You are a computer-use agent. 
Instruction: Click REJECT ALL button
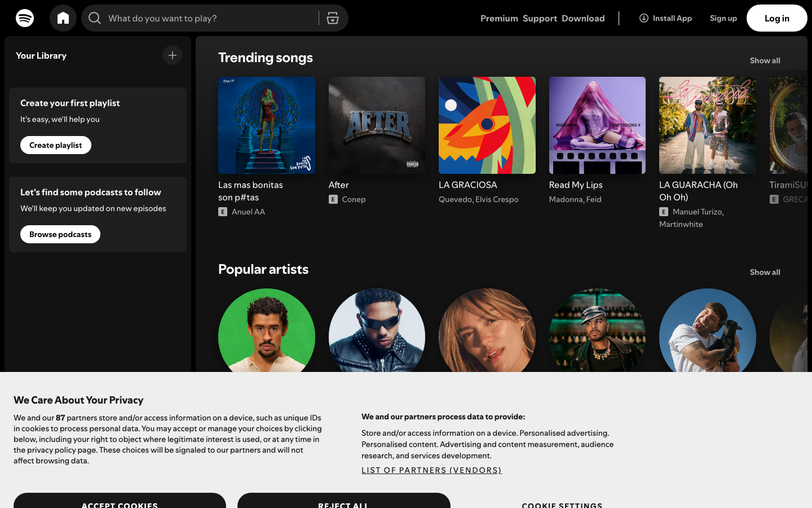pos(344,501)
